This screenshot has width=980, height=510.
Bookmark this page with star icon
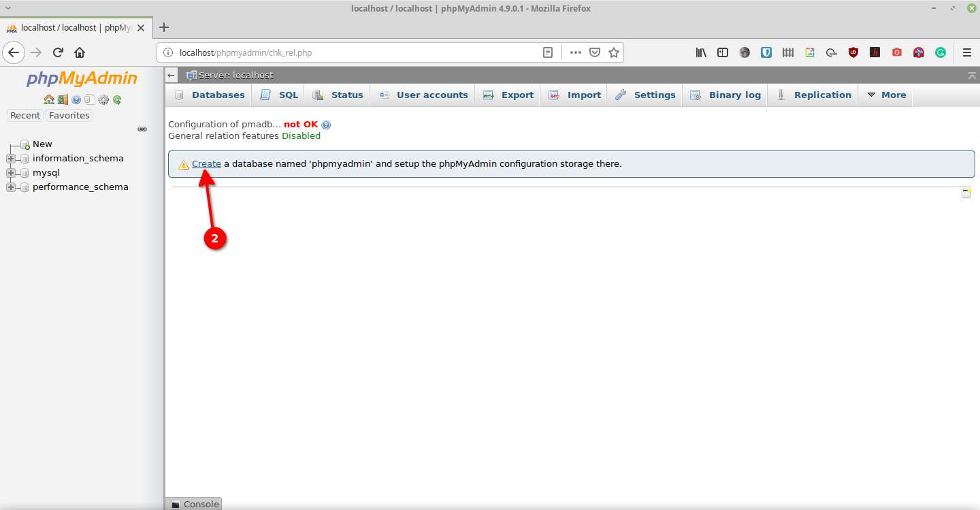click(614, 52)
